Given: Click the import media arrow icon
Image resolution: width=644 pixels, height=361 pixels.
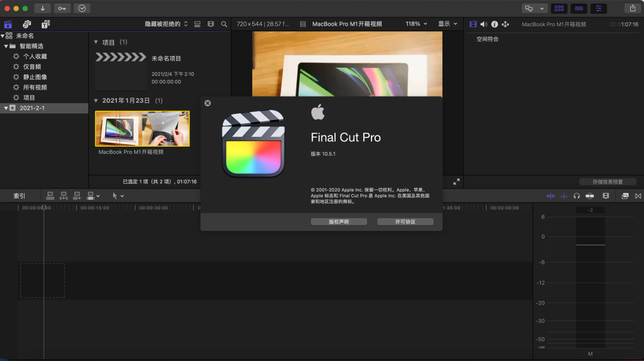Looking at the screenshot, I should click(x=42, y=8).
